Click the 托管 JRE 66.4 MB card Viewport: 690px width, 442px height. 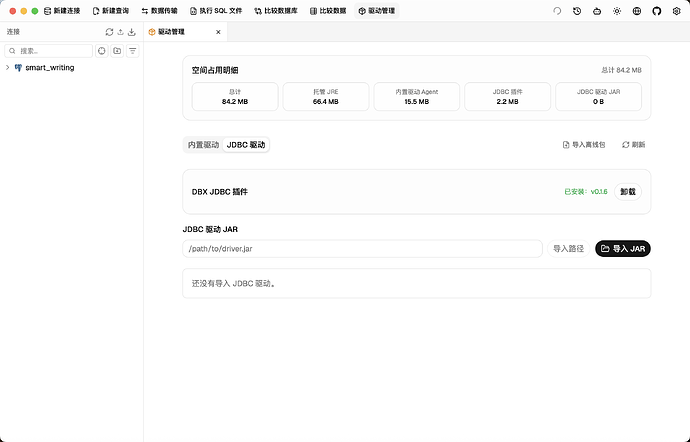326,96
